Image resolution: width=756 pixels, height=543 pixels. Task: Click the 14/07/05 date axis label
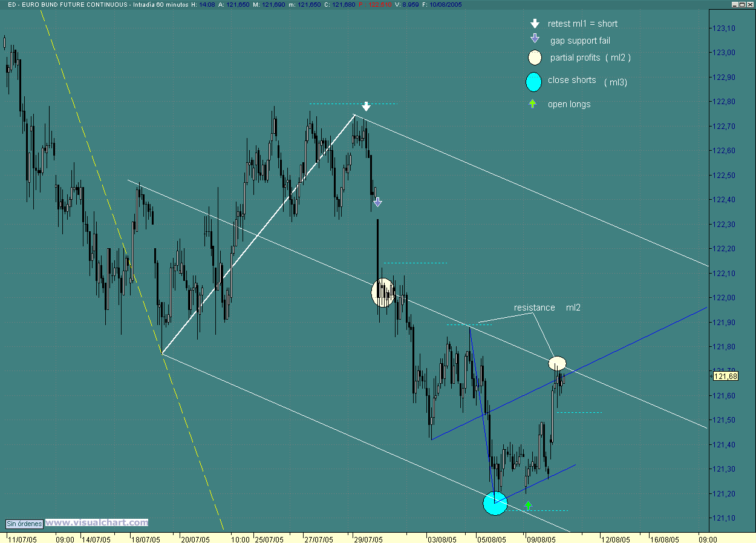click(96, 539)
